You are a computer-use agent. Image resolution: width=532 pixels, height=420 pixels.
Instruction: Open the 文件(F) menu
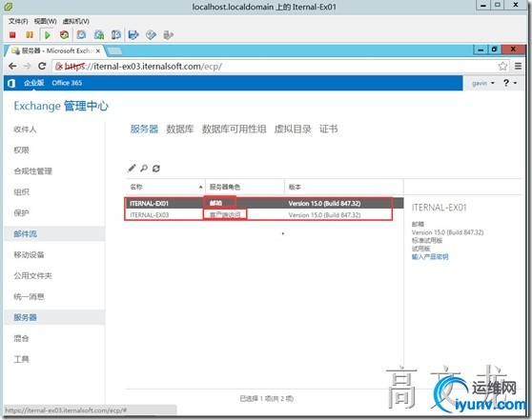pyautogui.click(x=18, y=21)
